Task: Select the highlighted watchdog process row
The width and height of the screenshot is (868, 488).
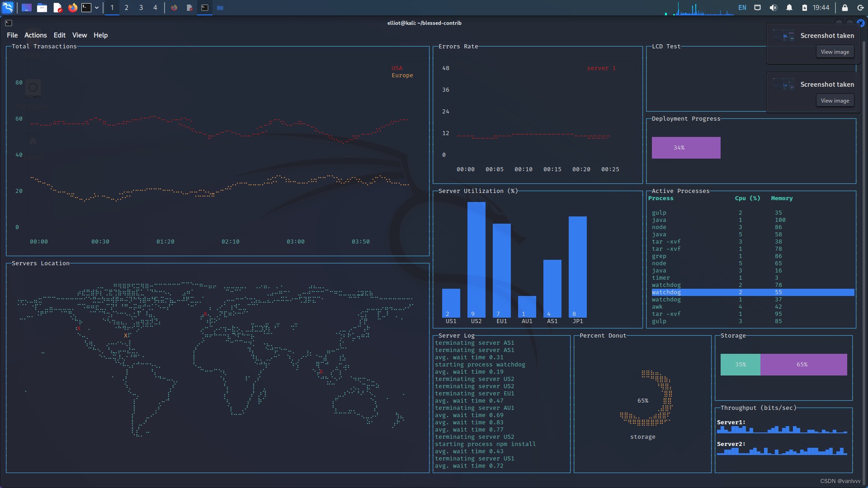Action: [750, 292]
